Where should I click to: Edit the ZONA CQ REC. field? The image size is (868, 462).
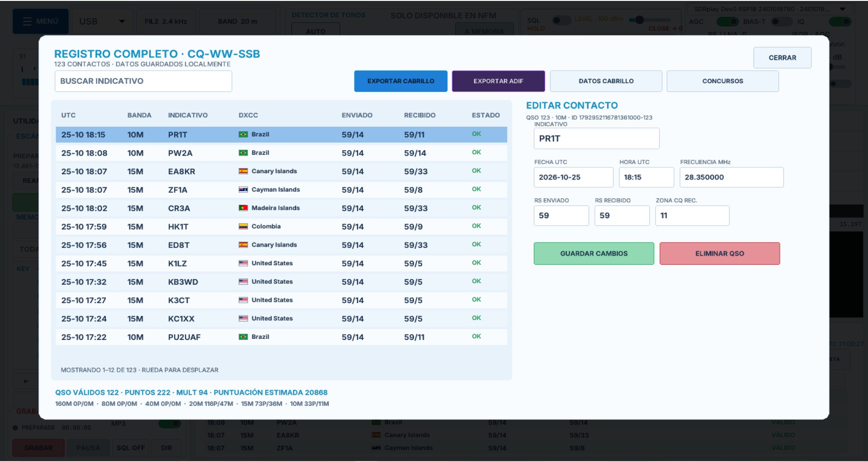click(x=692, y=215)
